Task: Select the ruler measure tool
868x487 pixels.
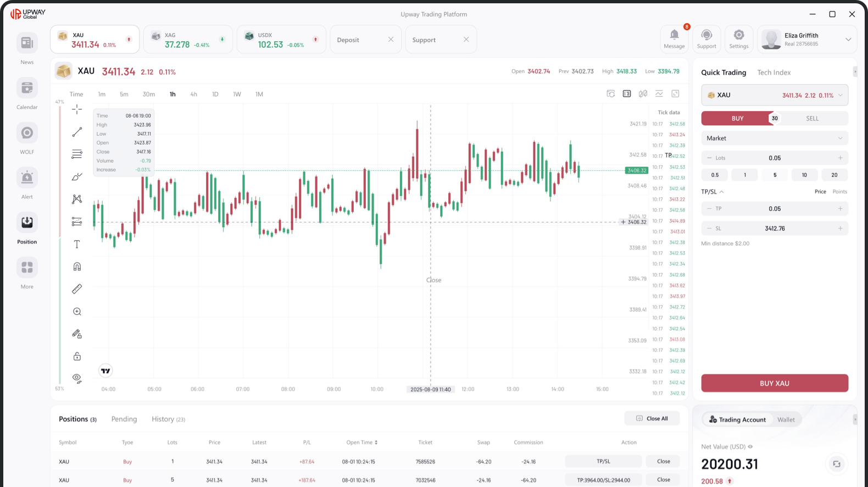Action: (77, 289)
